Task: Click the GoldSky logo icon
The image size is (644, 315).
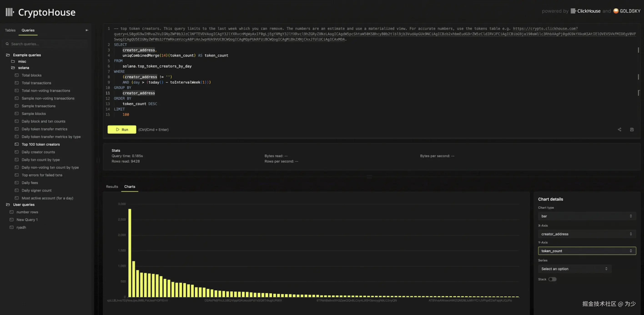Action: click(616, 11)
